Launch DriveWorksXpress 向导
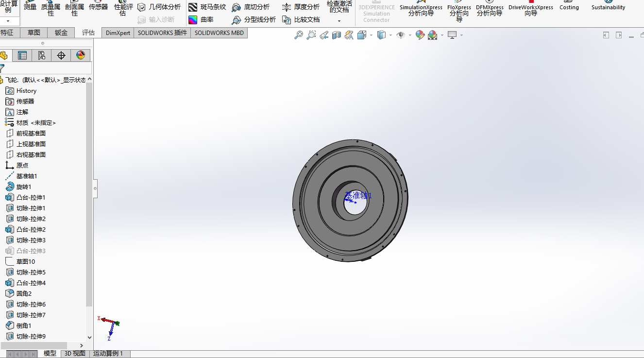 (531, 8)
